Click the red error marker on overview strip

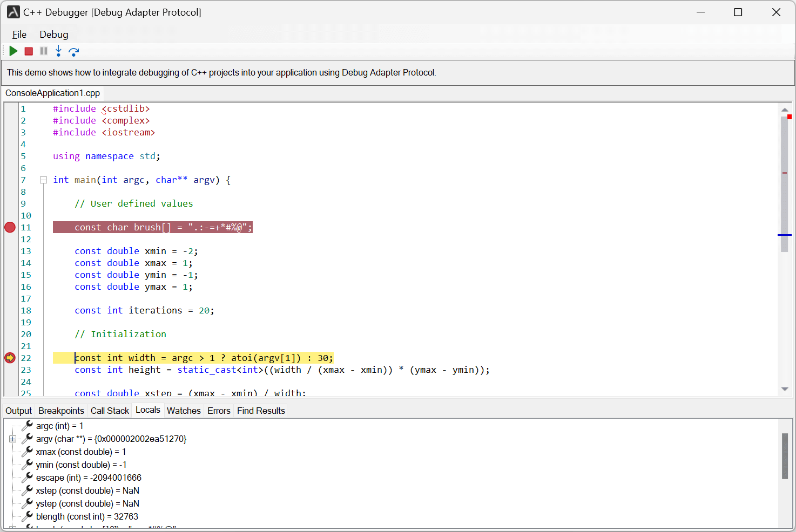click(x=790, y=117)
